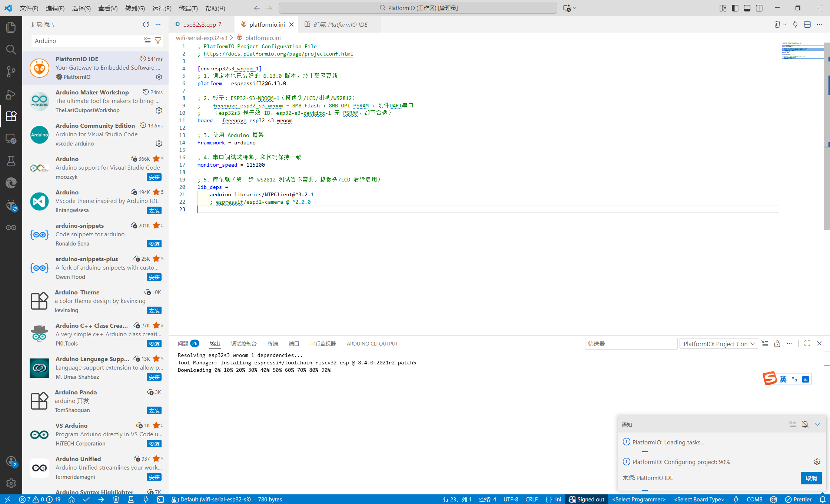This screenshot has width=830, height=504.
Task: Toggle the bottom panel layout button
Action: click(x=747, y=8)
